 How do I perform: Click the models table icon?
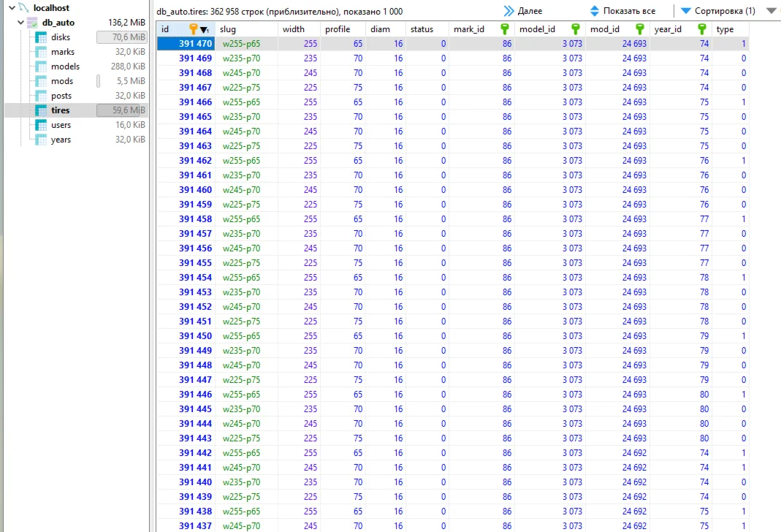(41, 66)
